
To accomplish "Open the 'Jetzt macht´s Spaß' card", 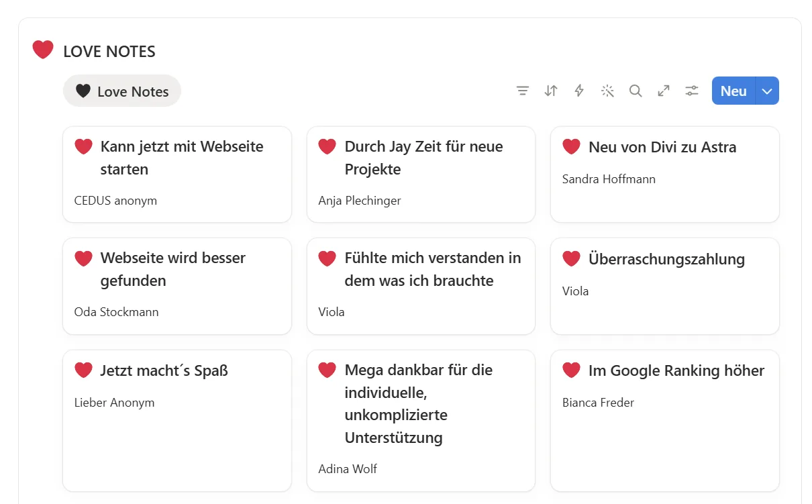I will pos(177,421).
